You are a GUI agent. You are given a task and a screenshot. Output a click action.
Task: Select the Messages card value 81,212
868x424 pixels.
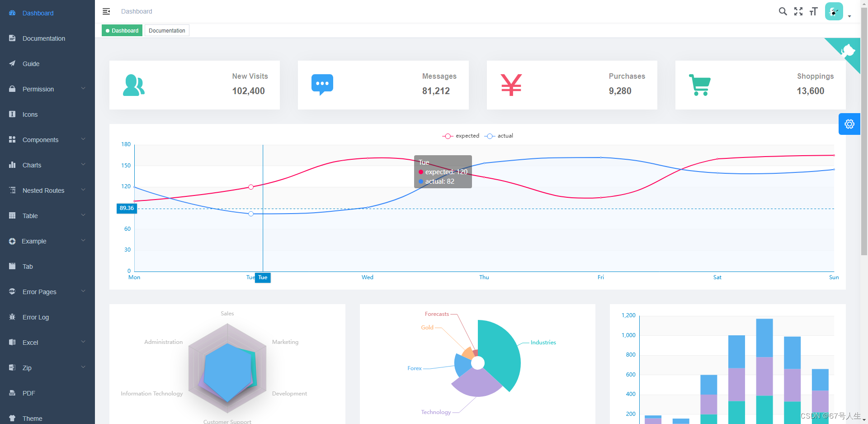click(x=436, y=91)
